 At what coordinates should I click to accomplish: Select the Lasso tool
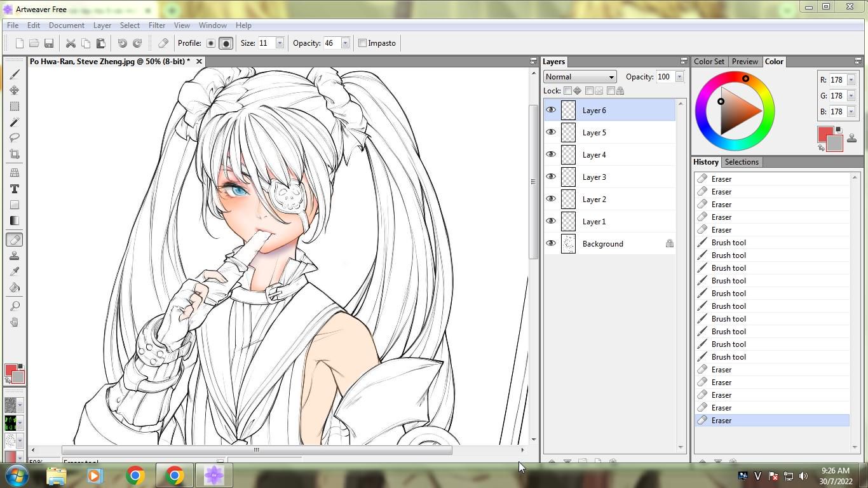click(15, 138)
